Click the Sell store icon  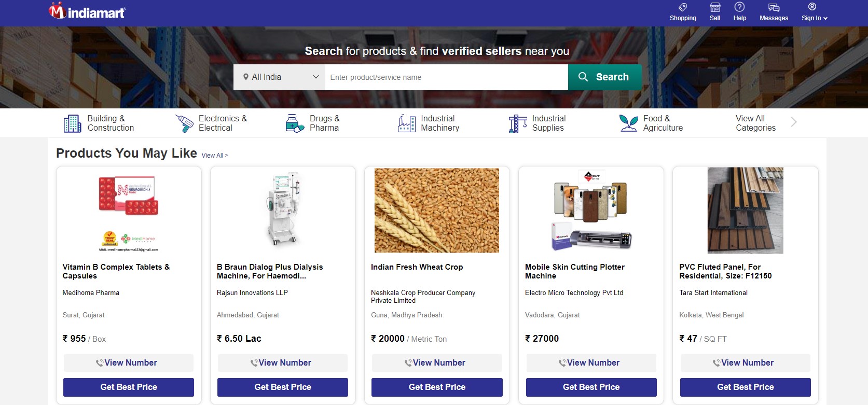pyautogui.click(x=715, y=7)
